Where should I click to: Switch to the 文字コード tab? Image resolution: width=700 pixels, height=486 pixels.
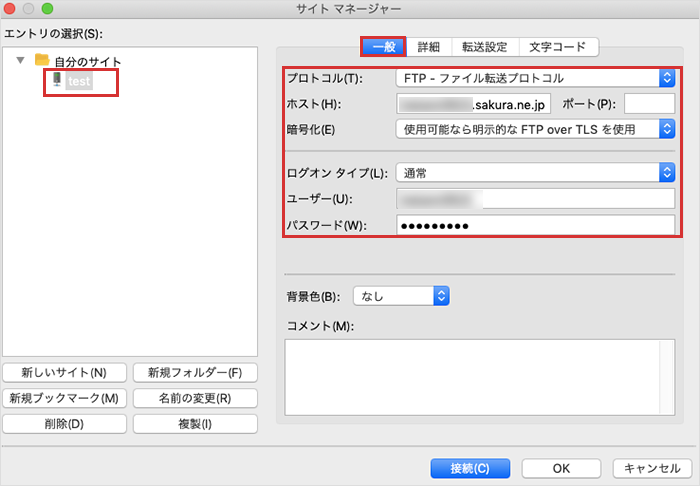pyautogui.click(x=558, y=47)
